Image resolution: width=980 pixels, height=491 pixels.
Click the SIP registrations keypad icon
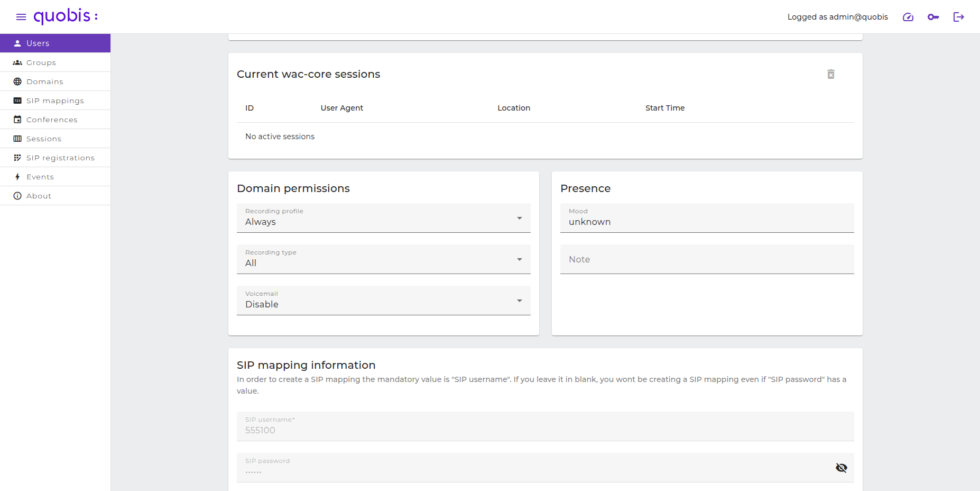pos(17,158)
